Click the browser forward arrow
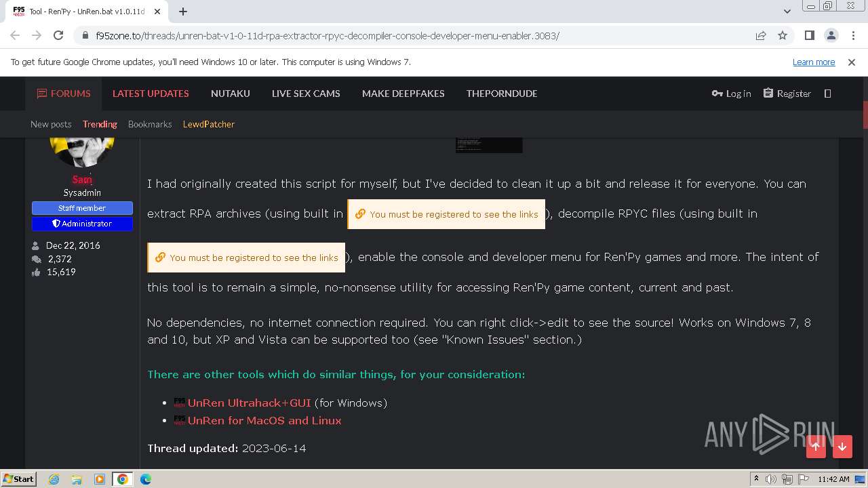The image size is (868, 488). point(37,36)
